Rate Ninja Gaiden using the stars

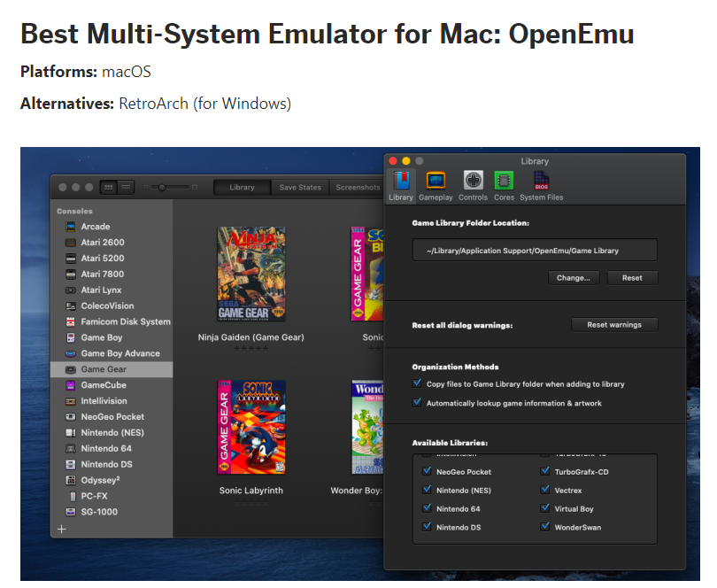[x=251, y=349]
